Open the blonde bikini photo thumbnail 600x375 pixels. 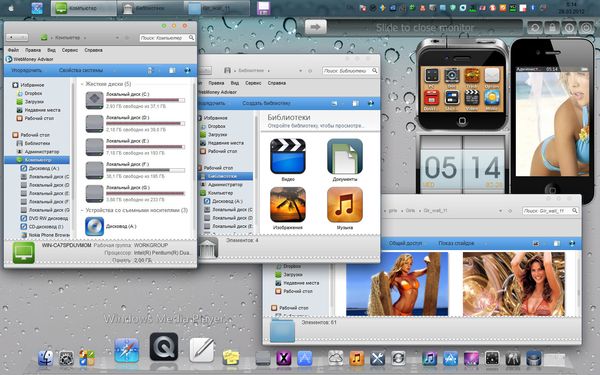(x=397, y=284)
